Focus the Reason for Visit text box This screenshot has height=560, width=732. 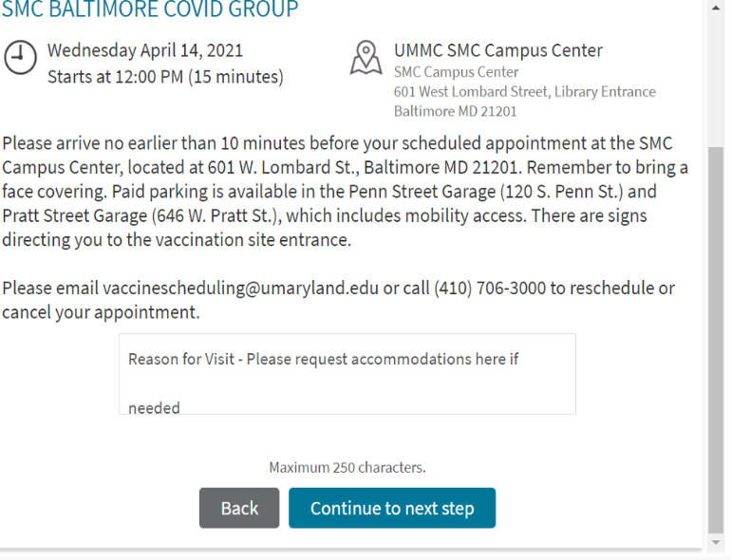pyautogui.click(x=347, y=374)
